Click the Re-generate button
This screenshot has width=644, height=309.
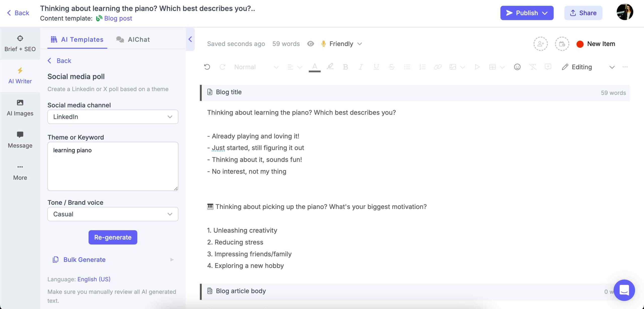(x=112, y=237)
